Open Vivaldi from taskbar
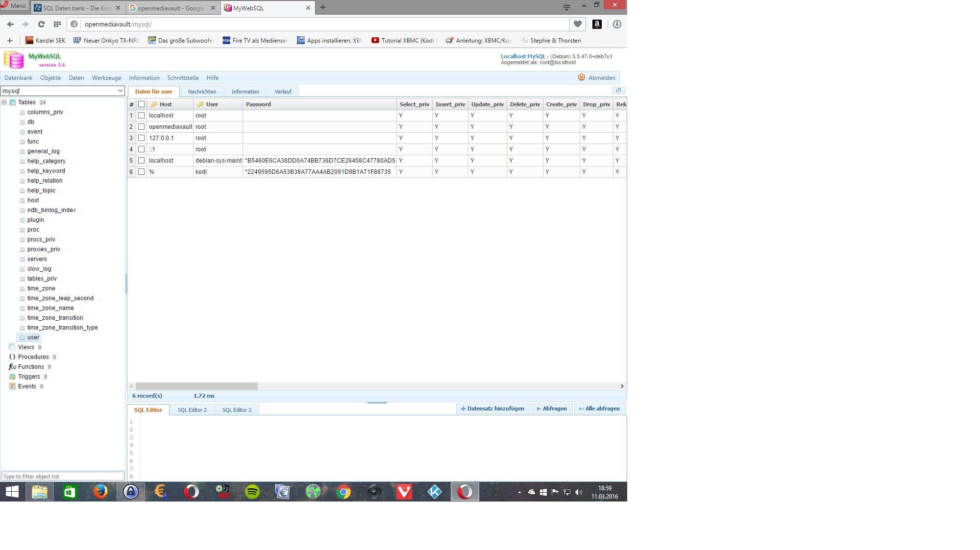 [x=404, y=491]
